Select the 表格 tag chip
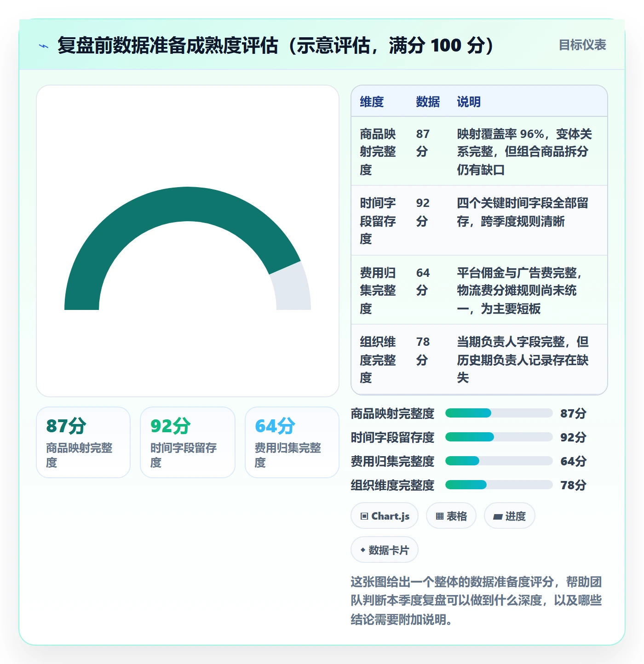Screen dimensions: 644x664 pyautogui.click(x=451, y=516)
